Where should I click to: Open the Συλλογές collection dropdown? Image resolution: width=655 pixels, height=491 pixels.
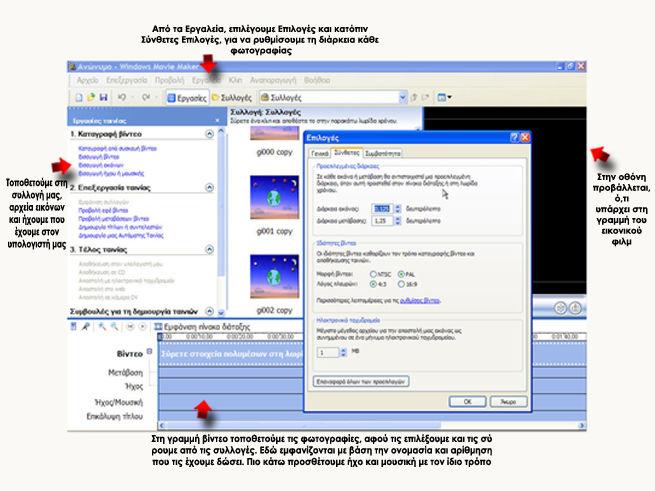(402, 97)
